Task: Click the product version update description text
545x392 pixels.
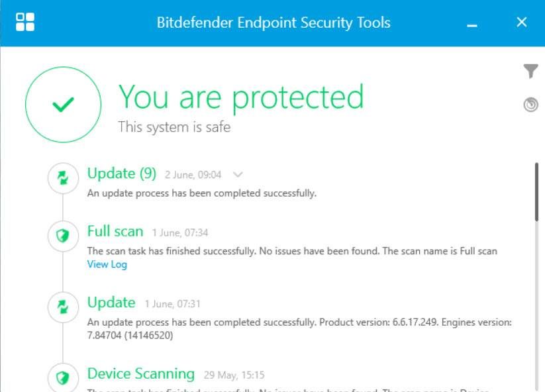Action: point(299,328)
